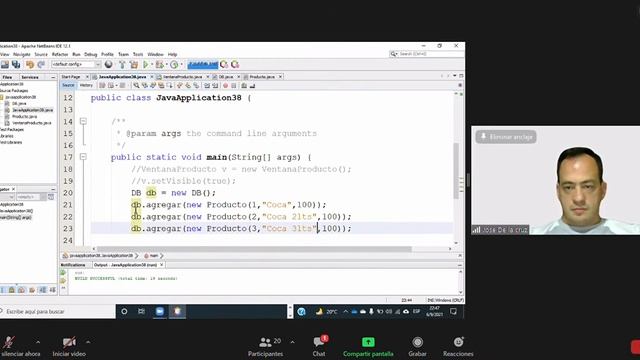
Task: Run the project with the green play icon
Action: click(146, 64)
